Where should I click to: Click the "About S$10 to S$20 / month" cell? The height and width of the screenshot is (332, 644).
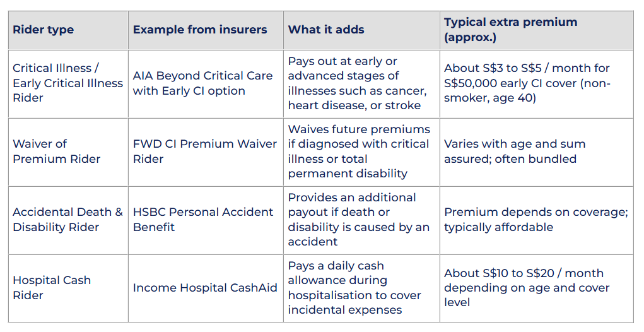coord(526,288)
